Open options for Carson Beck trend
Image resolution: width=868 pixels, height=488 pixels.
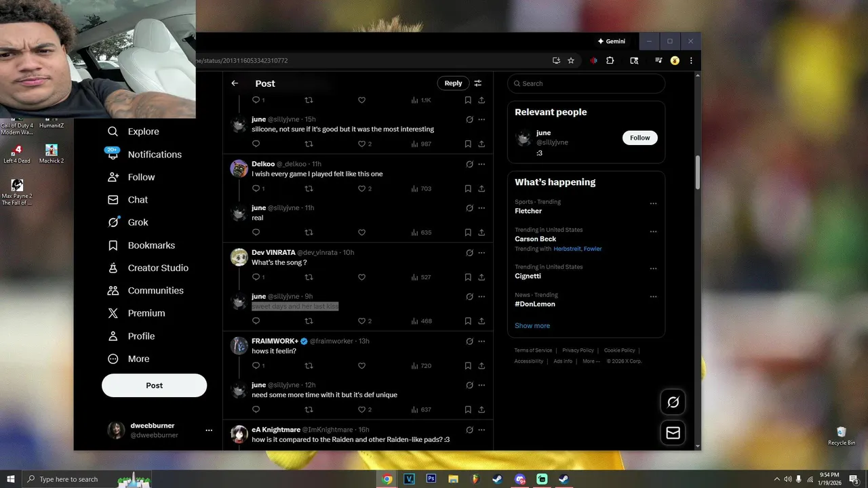click(x=653, y=232)
